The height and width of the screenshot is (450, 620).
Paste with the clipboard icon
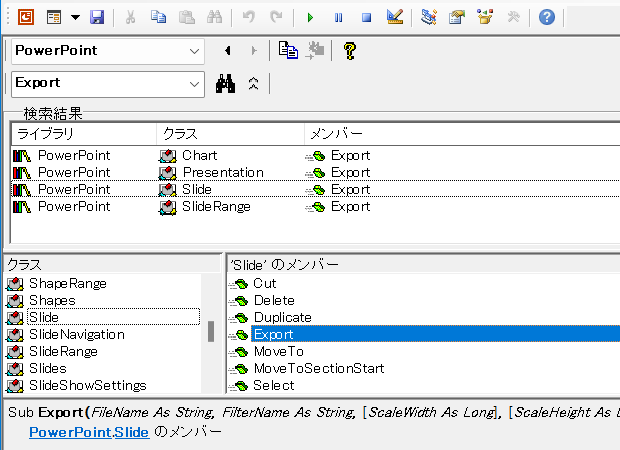[x=186, y=17]
